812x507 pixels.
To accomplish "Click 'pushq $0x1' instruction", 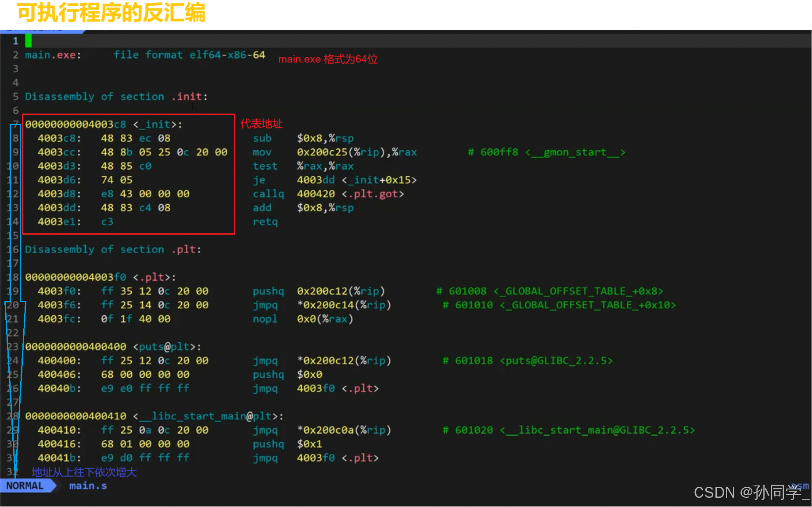I will point(287,444).
